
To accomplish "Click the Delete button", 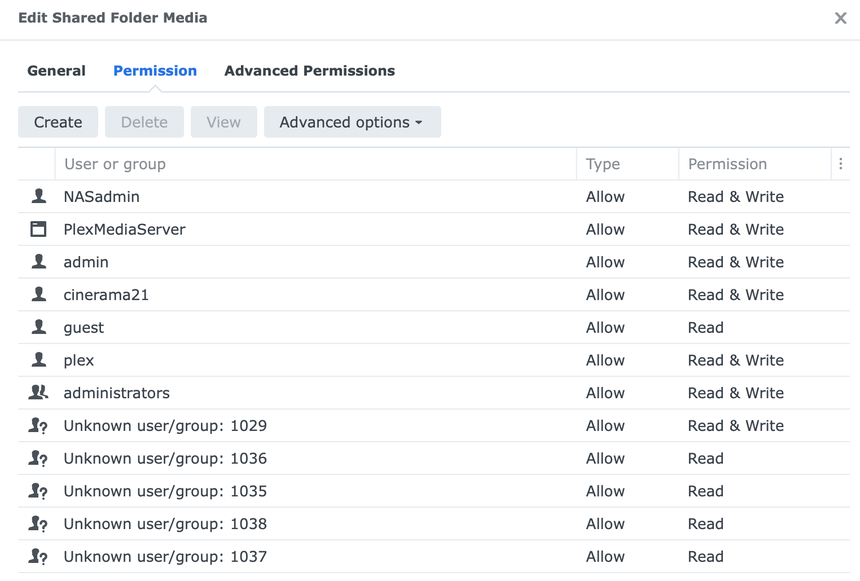I will (x=144, y=122).
